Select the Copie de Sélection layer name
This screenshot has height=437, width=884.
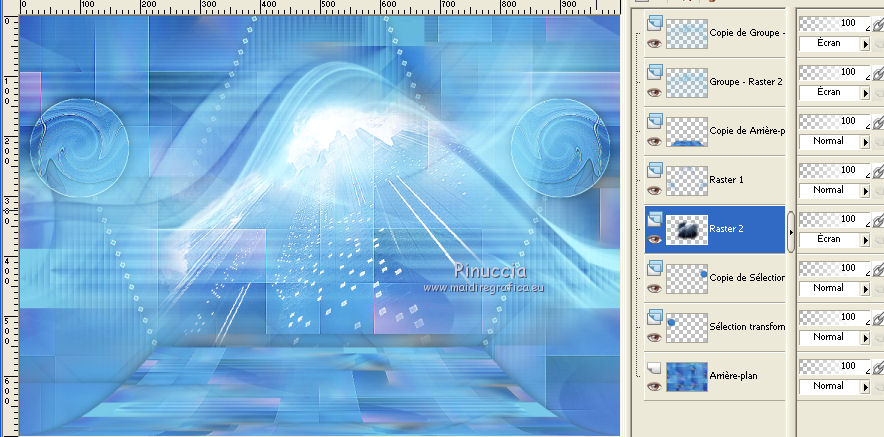tap(747, 277)
